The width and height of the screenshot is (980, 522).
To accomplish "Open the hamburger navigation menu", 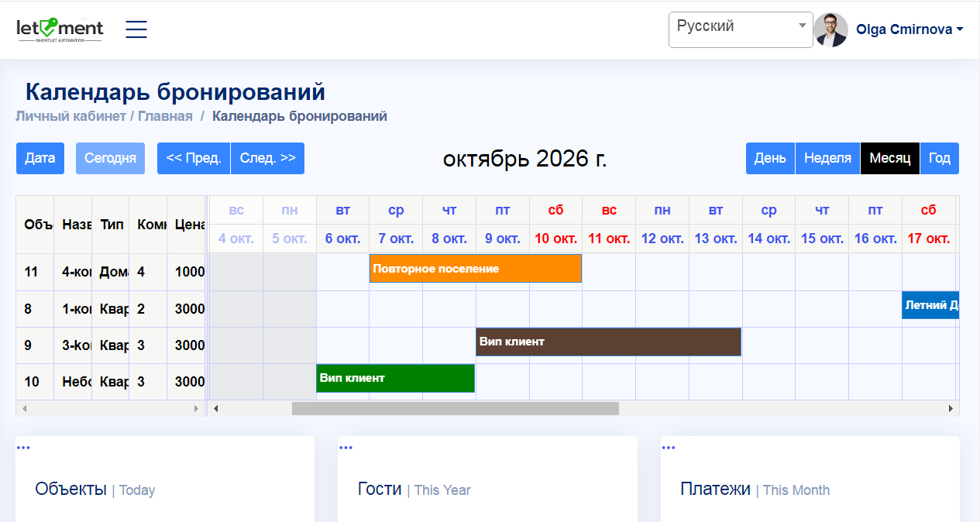I will pyautogui.click(x=136, y=29).
